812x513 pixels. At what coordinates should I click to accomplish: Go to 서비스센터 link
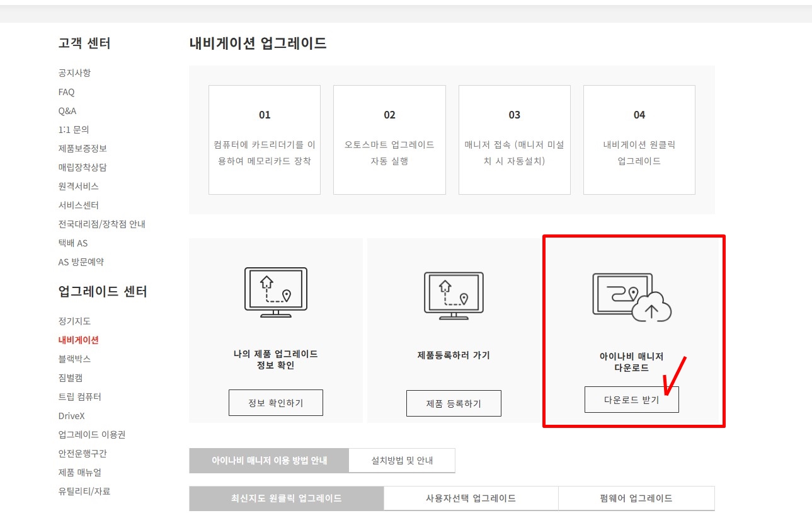[x=78, y=205]
